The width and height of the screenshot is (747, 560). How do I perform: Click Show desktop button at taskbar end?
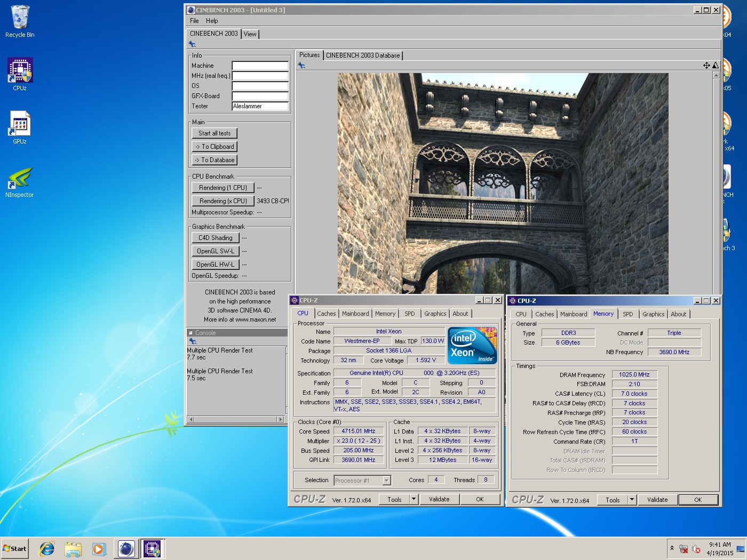[x=741, y=548]
